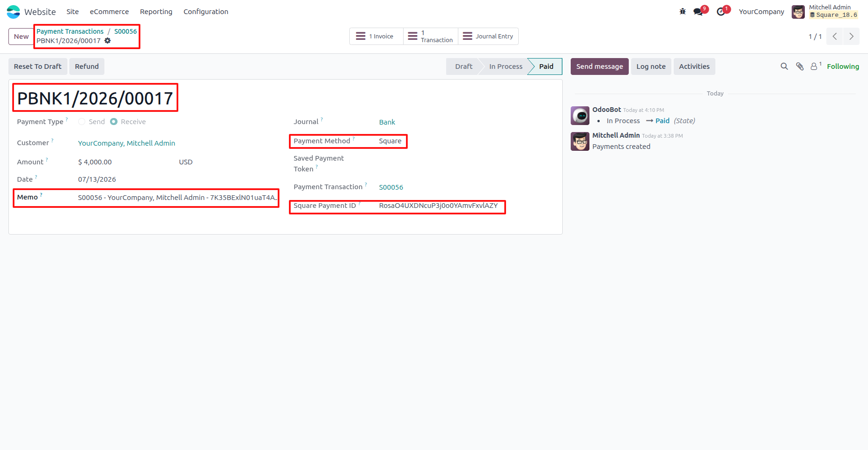Click the Payment Method Square value

390,141
